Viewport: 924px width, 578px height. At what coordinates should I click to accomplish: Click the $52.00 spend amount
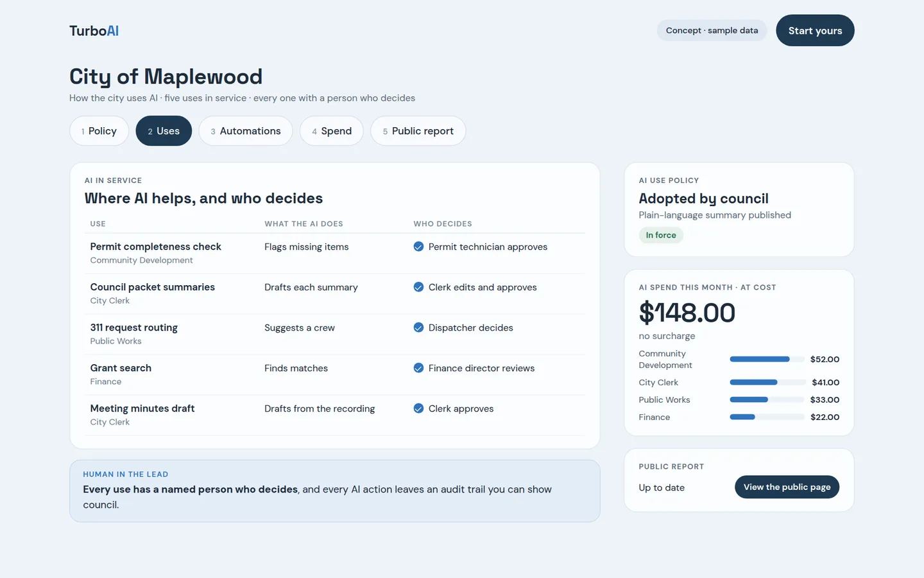825,359
